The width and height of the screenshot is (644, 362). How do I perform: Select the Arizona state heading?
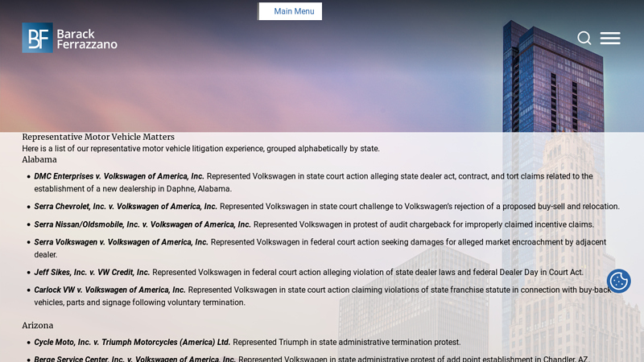click(38, 325)
